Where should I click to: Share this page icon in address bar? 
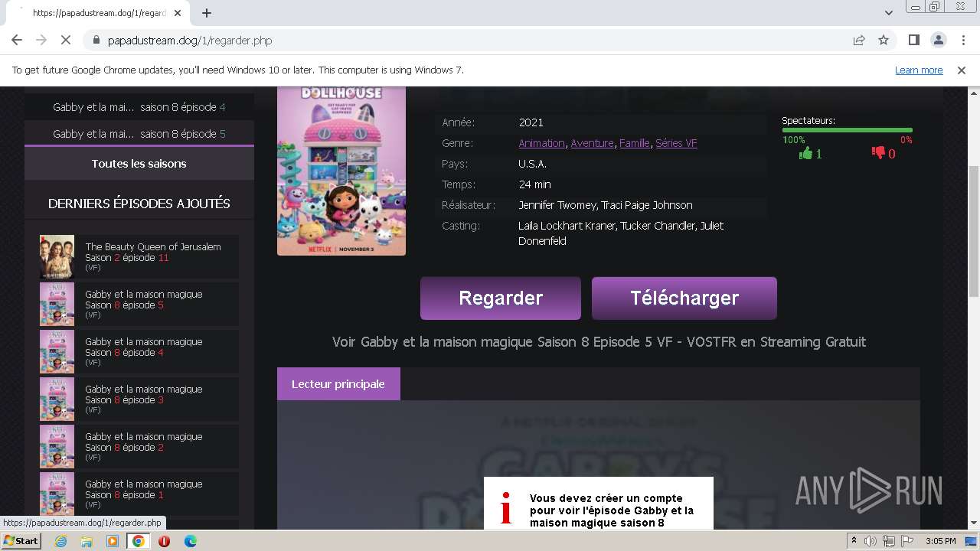click(859, 40)
